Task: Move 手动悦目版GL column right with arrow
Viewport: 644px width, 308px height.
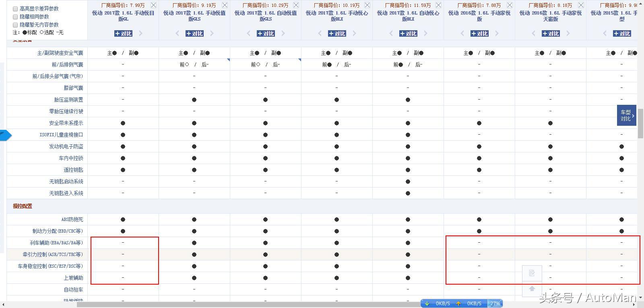Action: point(141,33)
